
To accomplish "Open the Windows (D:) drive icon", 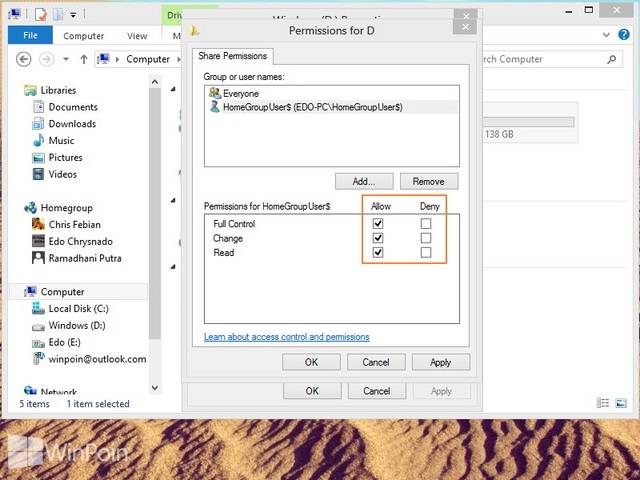I will 38,327.
